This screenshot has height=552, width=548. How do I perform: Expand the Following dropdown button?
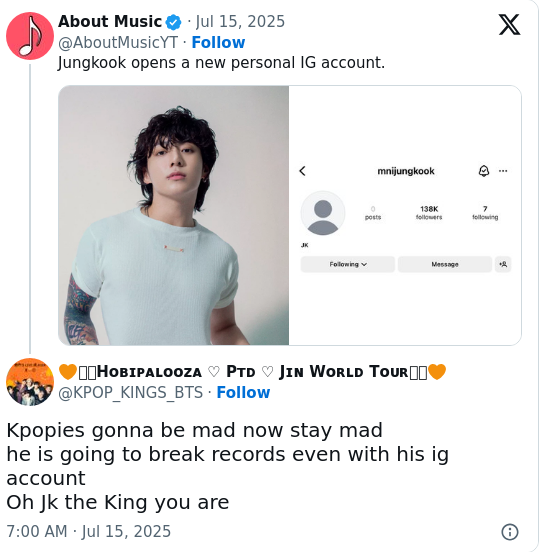click(x=348, y=264)
